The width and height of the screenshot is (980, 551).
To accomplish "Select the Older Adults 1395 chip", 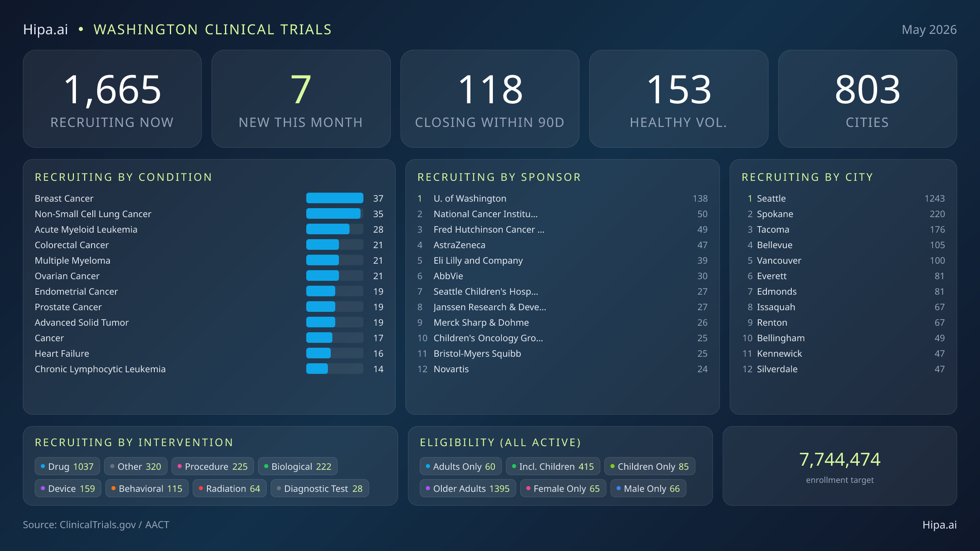I will pos(468,488).
